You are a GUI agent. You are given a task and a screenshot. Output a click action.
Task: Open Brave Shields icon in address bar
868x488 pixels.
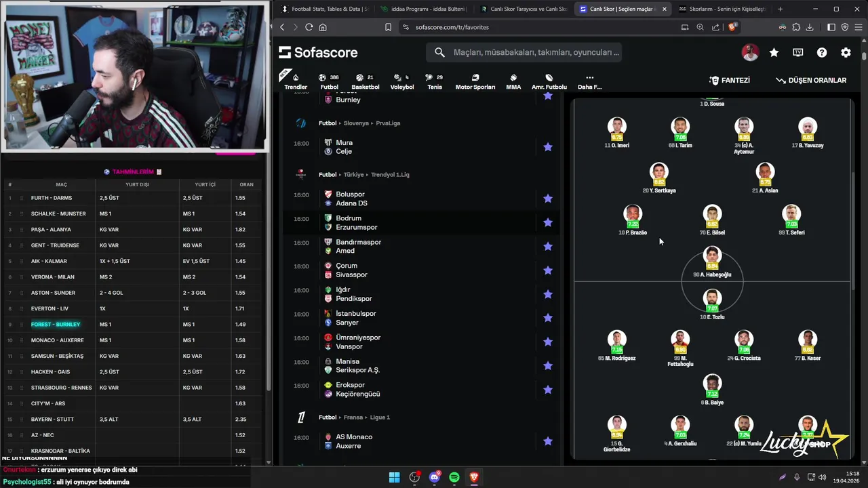732,27
